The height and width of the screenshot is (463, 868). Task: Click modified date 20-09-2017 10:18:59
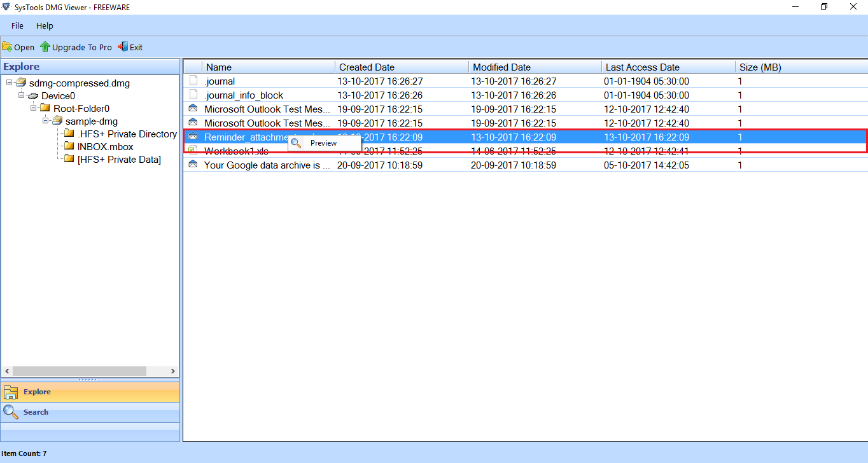coord(514,165)
